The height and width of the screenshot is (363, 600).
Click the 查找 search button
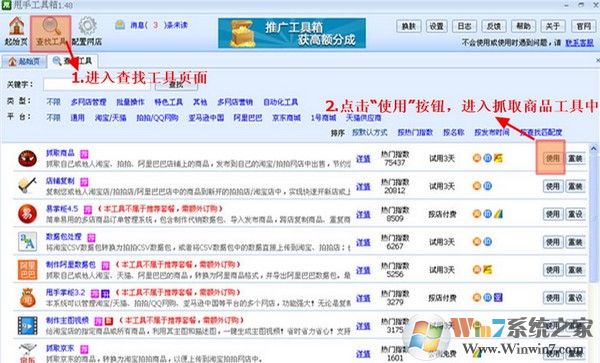(176, 85)
